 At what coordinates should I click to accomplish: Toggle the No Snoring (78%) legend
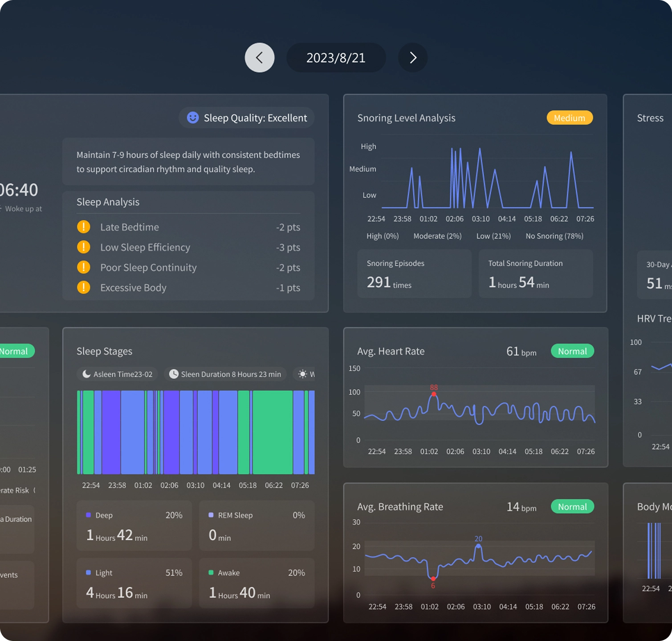[554, 236]
